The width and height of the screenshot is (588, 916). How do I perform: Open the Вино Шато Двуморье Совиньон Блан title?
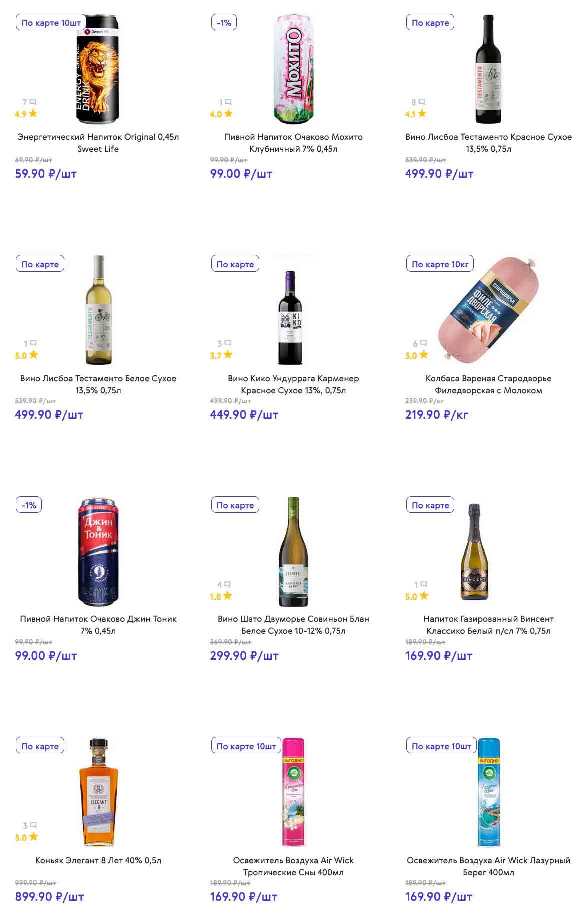tap(293, 625)
